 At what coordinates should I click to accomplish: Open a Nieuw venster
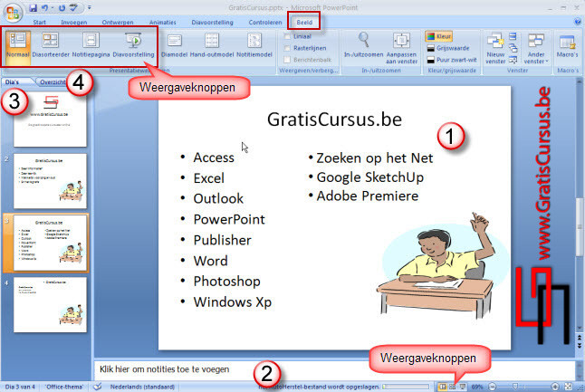click(x=495, y=48)
